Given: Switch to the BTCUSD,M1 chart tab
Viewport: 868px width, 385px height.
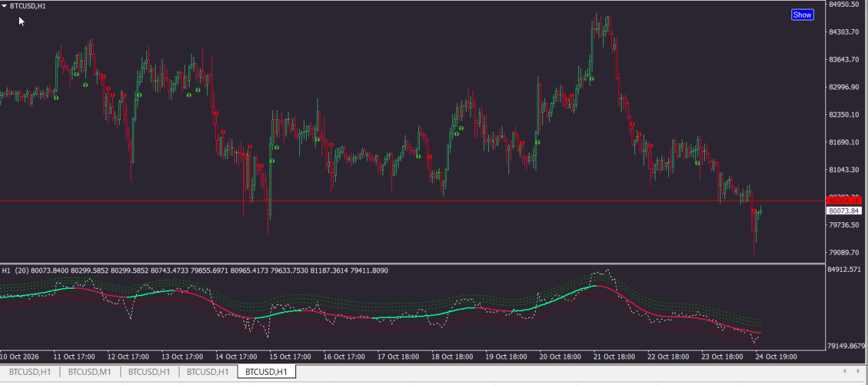Looking at the screenshot, I should pyautogui.click(x=89, y=371).
